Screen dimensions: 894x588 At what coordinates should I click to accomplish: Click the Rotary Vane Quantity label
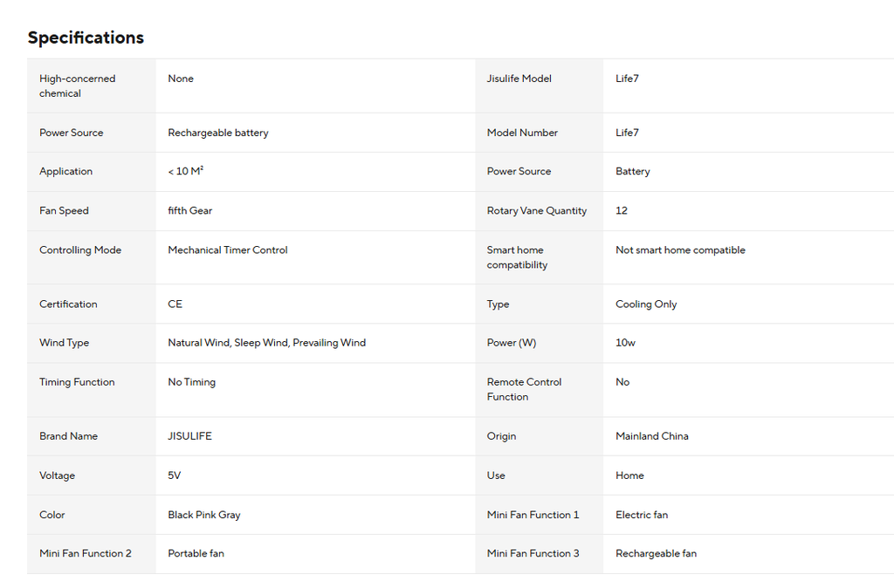click(537, 211)
